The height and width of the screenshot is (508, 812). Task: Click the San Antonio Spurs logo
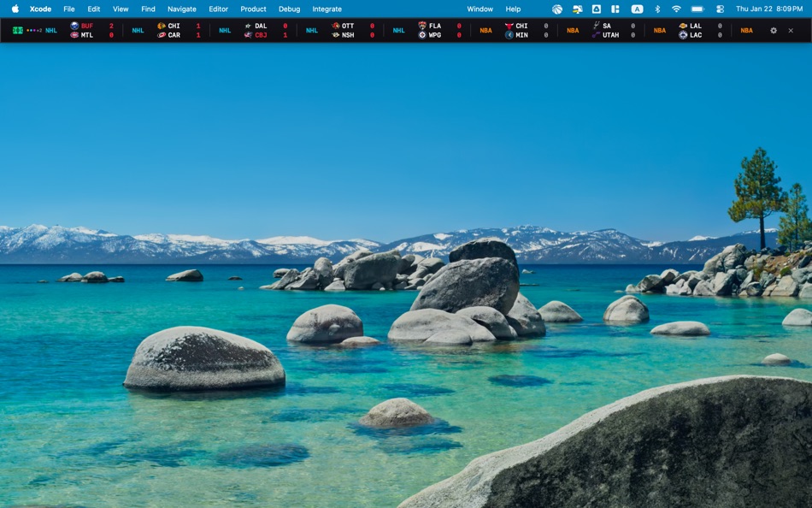tap(597, 26)
